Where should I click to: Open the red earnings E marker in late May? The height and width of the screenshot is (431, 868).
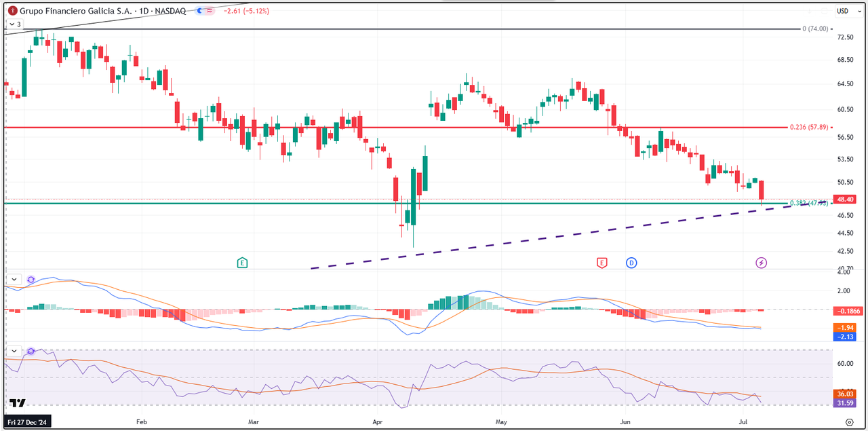601,262
